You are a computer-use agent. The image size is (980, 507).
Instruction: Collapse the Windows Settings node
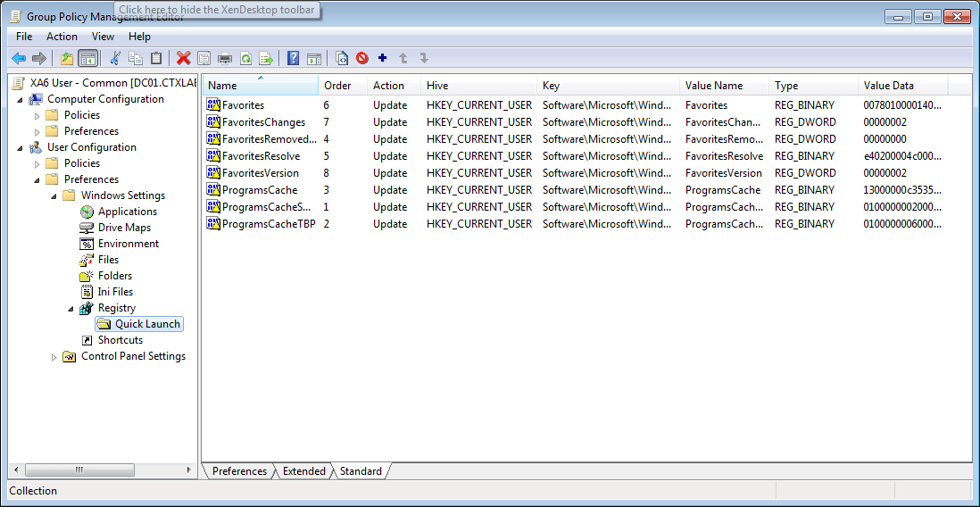point(54,196)
